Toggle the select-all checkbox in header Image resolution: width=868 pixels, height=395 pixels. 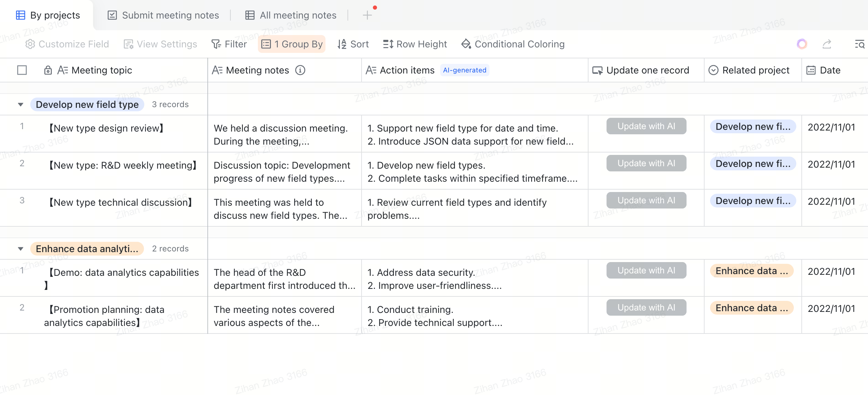22,70
